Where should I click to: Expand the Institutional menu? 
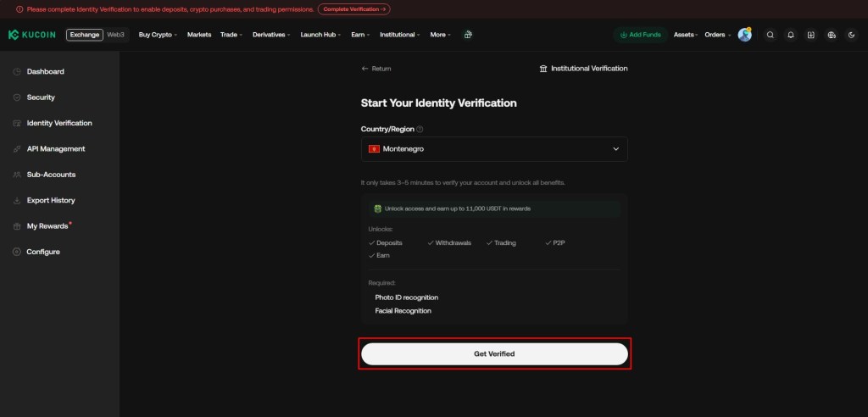tap(400, 35)
